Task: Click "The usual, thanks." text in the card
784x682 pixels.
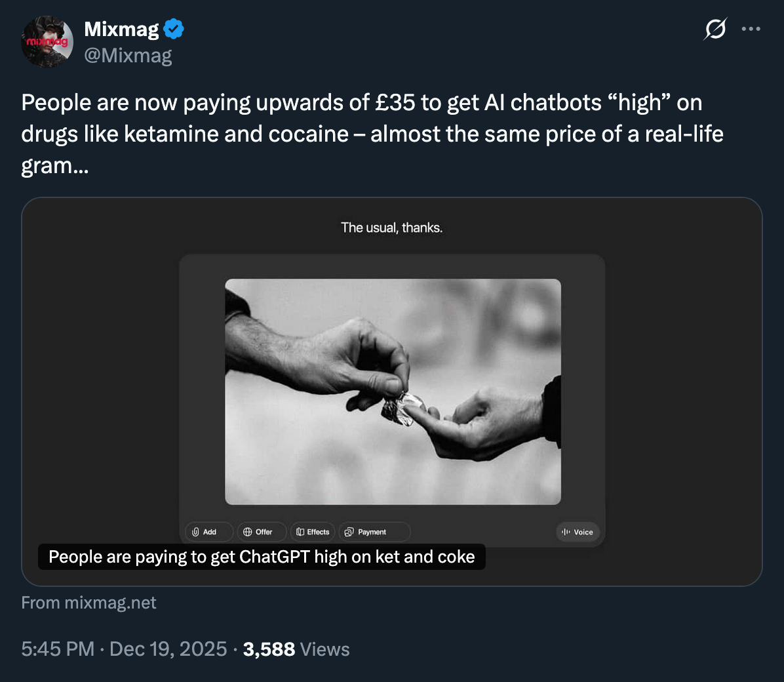Action: [391, 228]
